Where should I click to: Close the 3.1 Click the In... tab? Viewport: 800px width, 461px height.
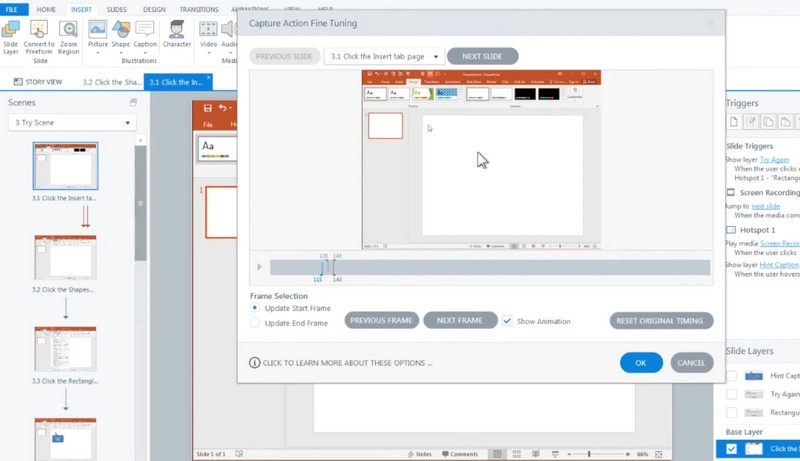[x=208, y=78]
